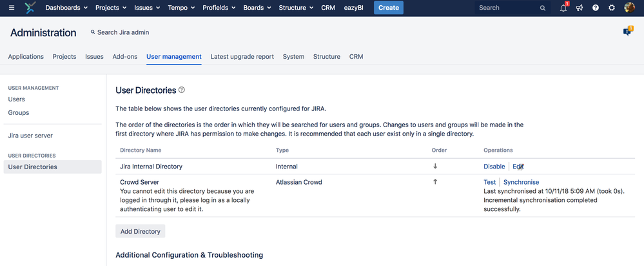Click Search Jira admin field
The image size is (644, 266).
(120, 32)
